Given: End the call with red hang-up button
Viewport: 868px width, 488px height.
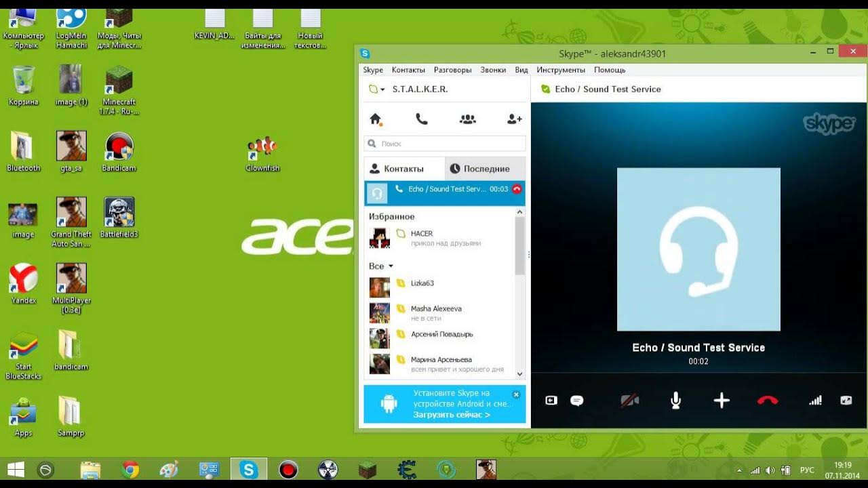Looking at the screenshot, I should (768, 401).
